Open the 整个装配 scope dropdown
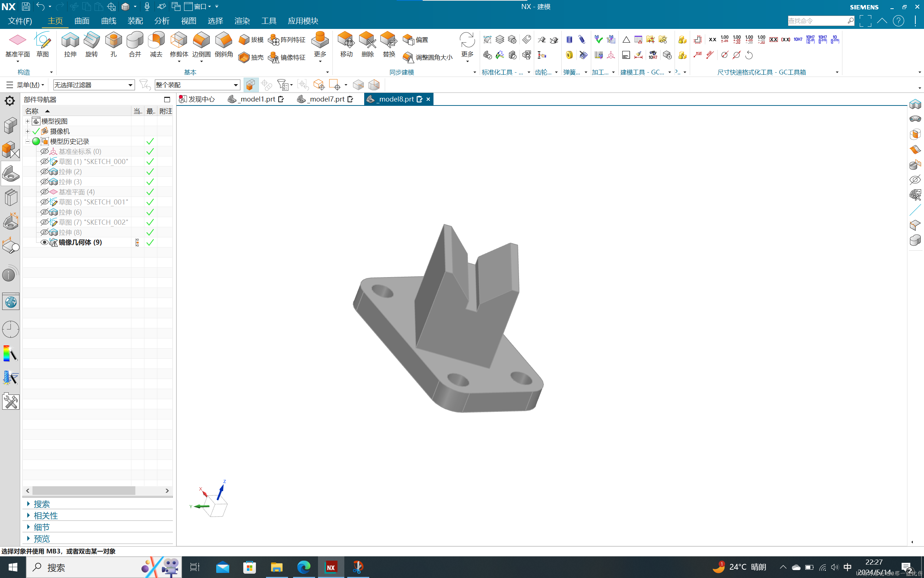The image size is (924, 578). (x=197, y=85)
